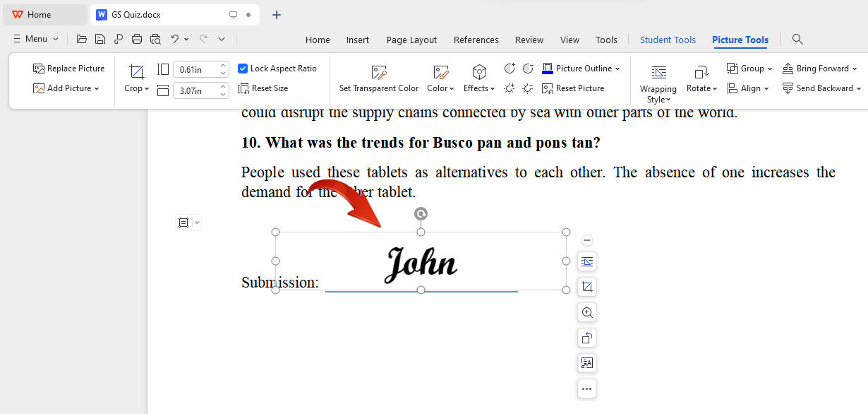Image resolution: width=868 pixels, height=414 pixels.
Task: Click the increase brightness icon
Action: pyautogui.click(x=509, y=88)
